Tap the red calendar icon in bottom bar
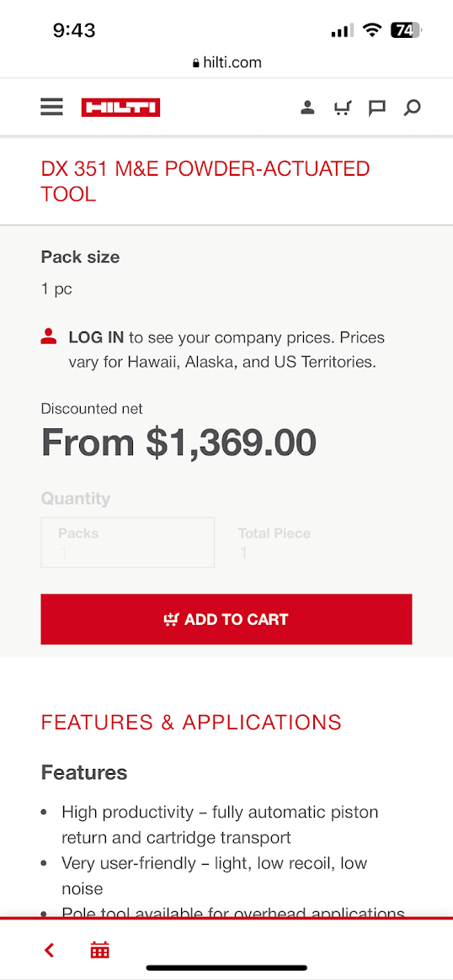This screenshot has height=980, width=453. (100, 950)
